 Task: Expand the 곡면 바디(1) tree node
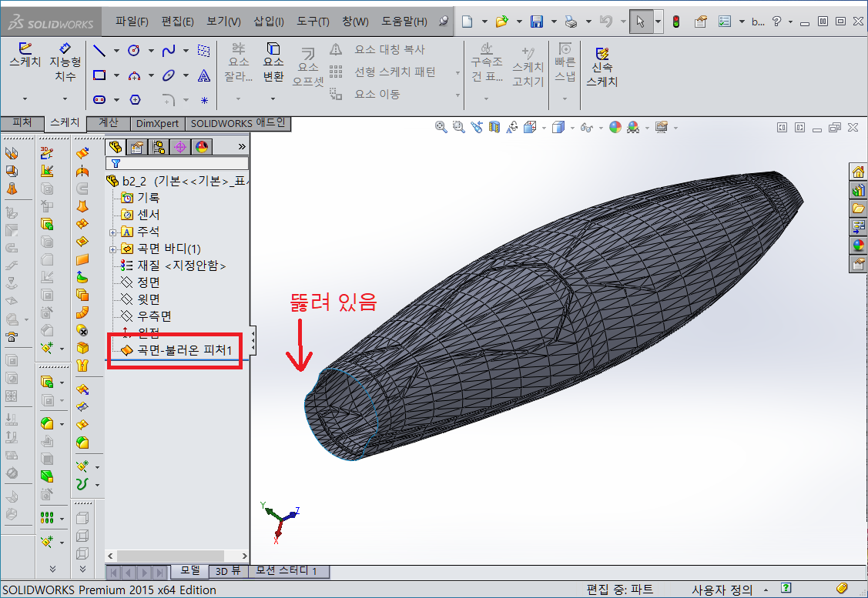point(112,249)
